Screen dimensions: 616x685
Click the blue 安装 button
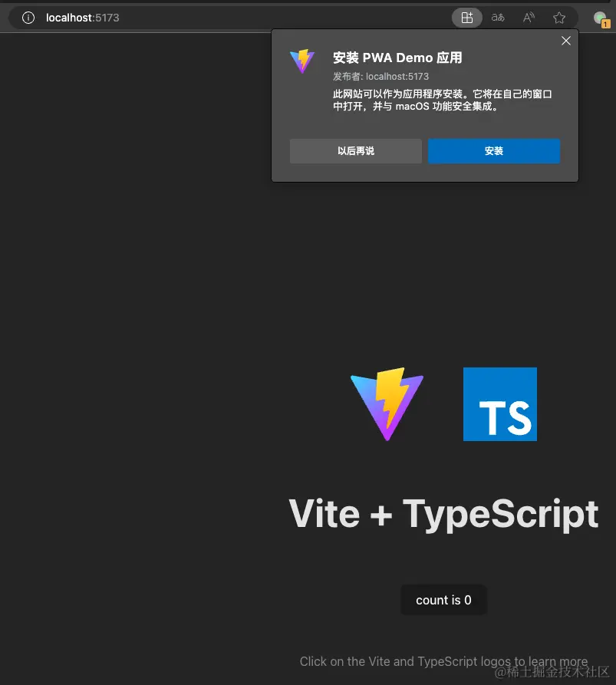[x=494, y=151]
